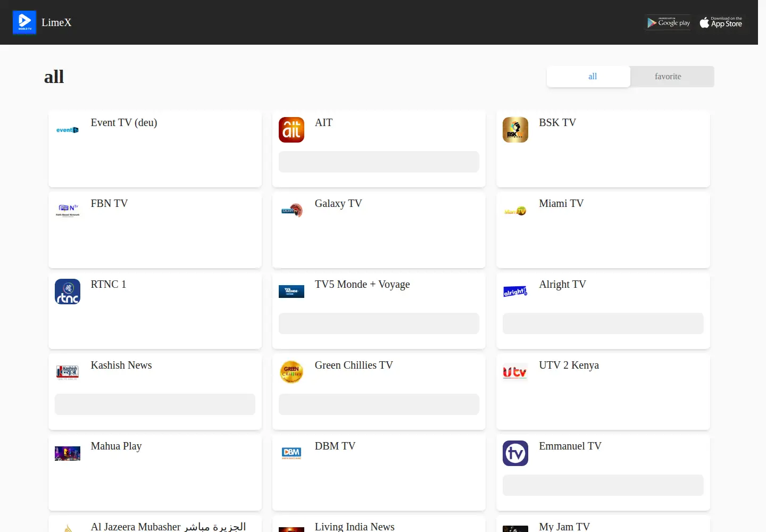Open the Event TV (deu) channel title
The width and height of the screenshot is (766, 532).
124,122
